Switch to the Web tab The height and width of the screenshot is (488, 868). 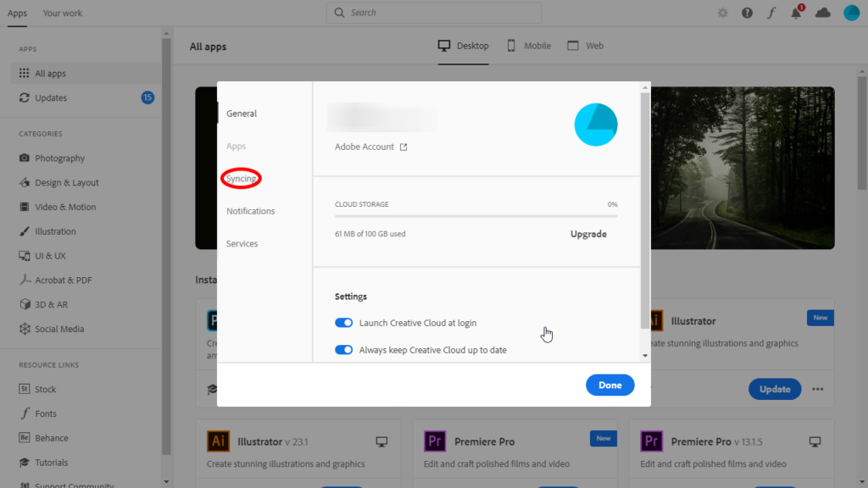pyautogui.click(x=585, y=46)
